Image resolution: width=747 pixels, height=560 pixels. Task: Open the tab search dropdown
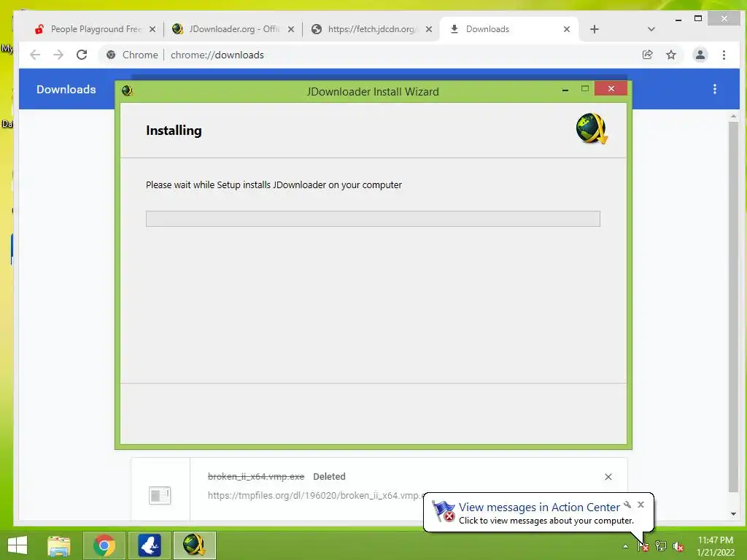(651, 29)
